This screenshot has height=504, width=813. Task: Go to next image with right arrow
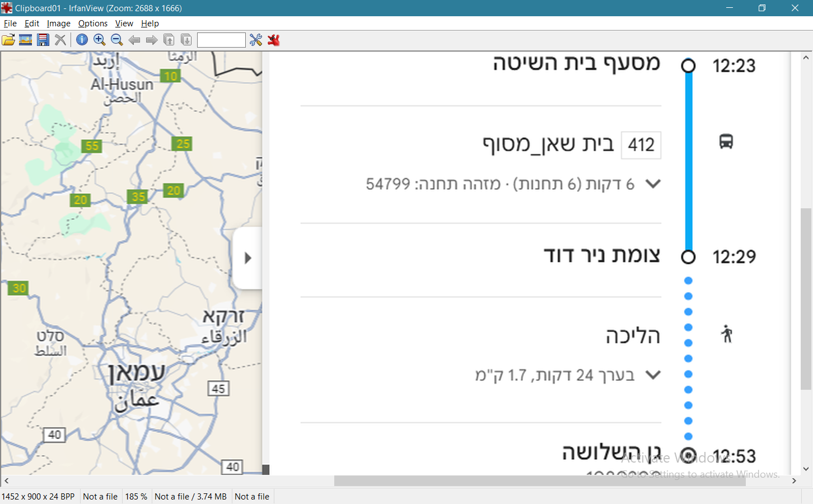[152, 40]
